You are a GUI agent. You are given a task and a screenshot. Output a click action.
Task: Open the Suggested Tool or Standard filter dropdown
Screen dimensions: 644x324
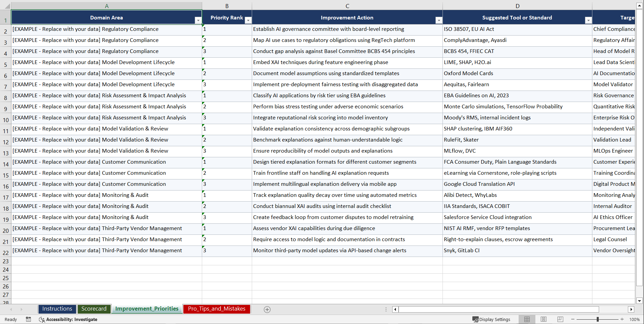click(x=588, y=20)
